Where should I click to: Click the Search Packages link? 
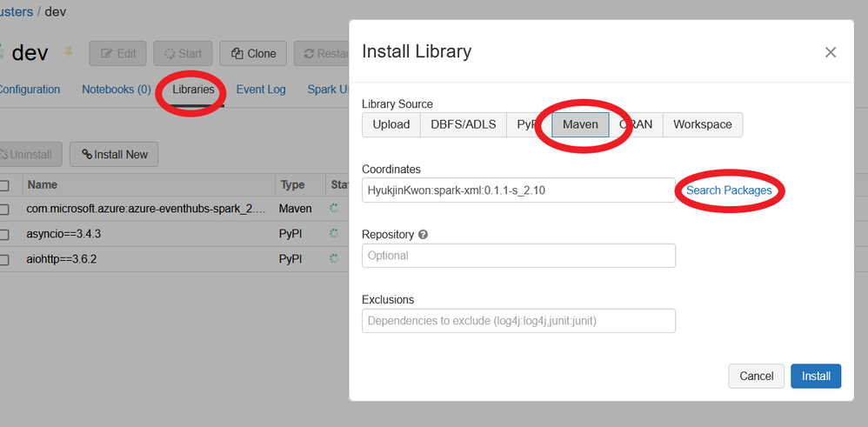pos(729,190)
